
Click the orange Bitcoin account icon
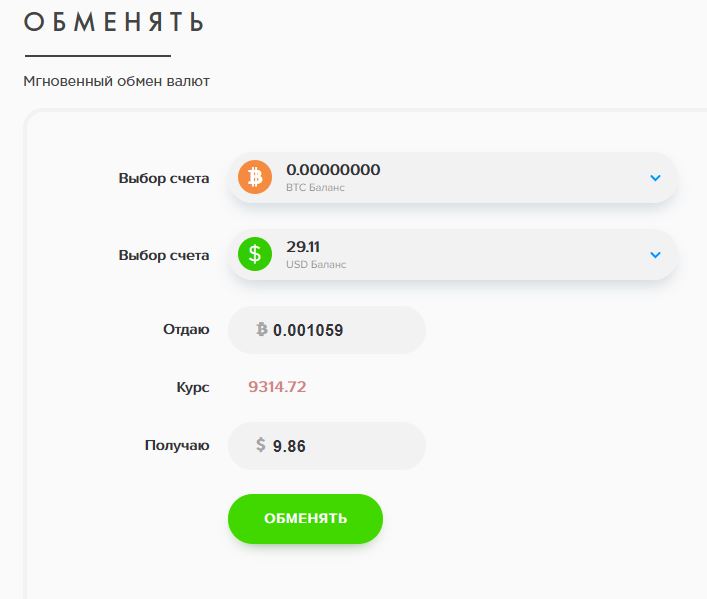[x=255, y=178]
